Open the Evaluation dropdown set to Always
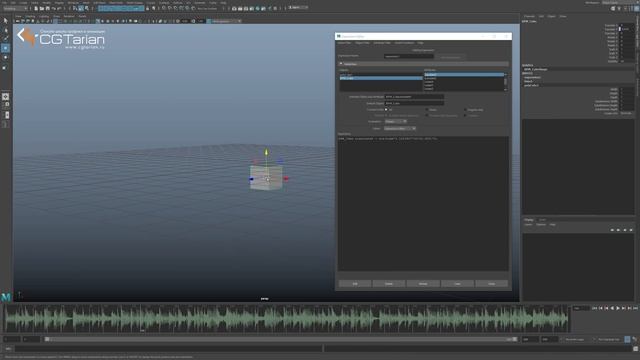 (396, 121)
